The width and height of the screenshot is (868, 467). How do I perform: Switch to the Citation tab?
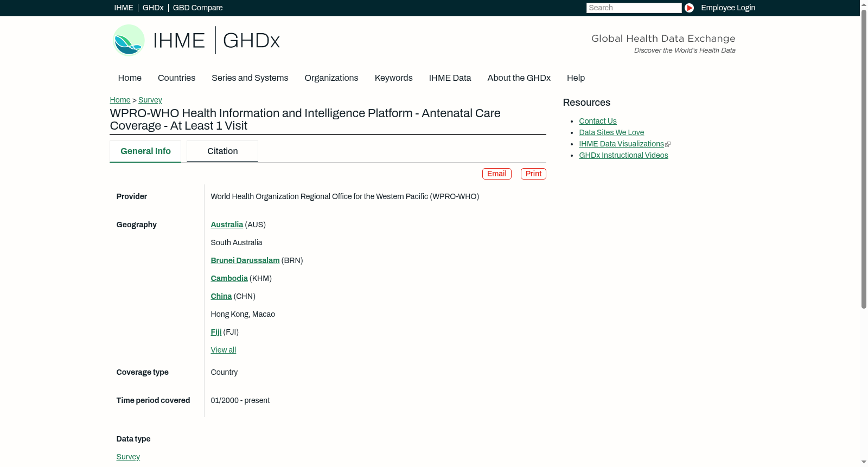pos(222,151)
